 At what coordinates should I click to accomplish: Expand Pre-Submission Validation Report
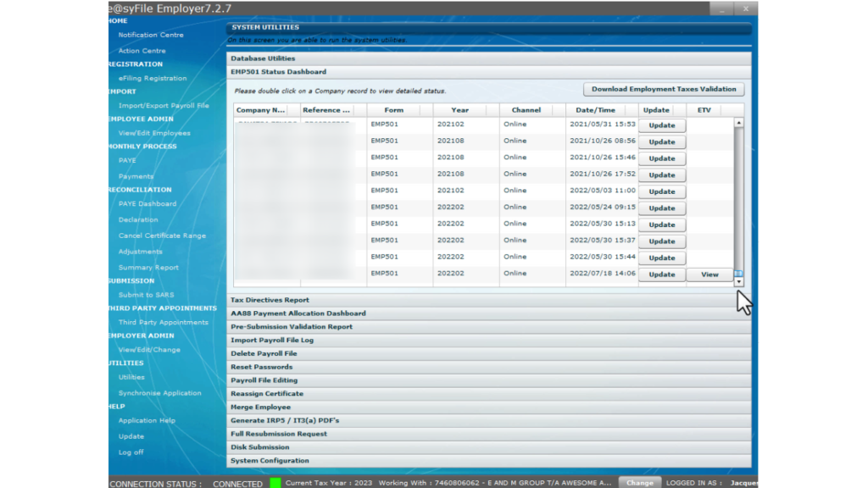tap(489, 326)
